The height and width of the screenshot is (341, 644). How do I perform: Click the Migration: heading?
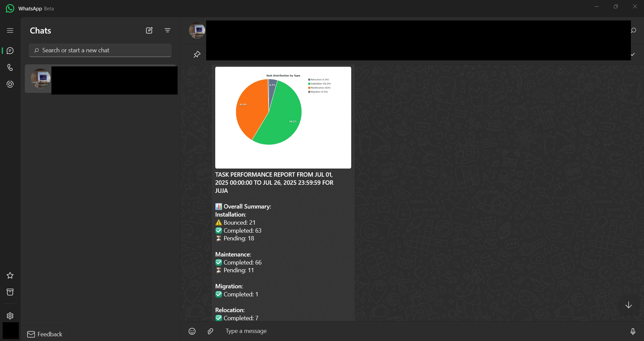[x=229, y=286]
